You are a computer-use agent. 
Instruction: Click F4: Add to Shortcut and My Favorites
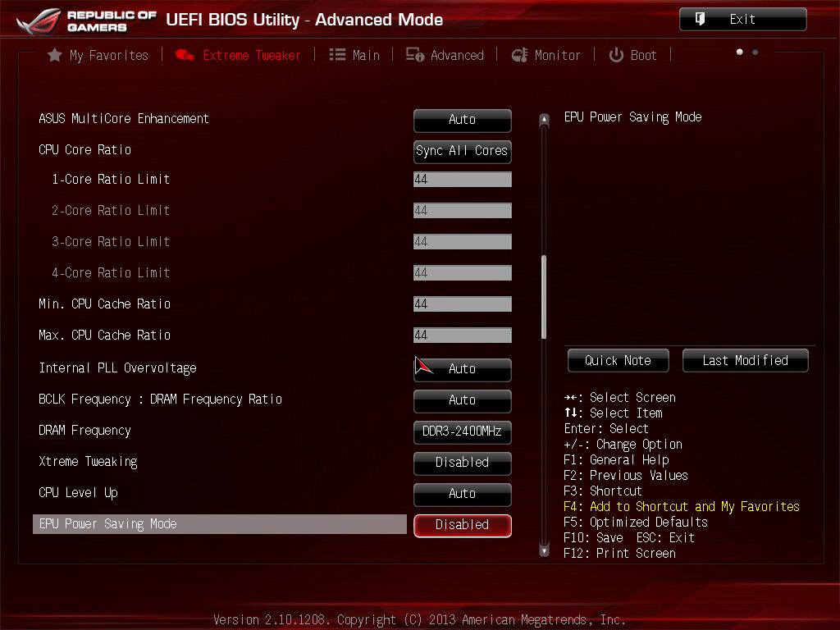pos(682,506)
